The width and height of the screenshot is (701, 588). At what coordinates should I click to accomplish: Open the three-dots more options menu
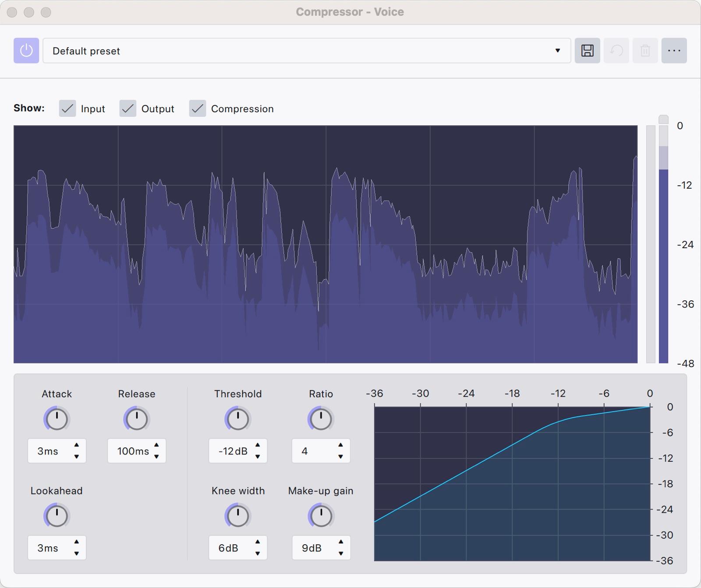click(674, 51)
